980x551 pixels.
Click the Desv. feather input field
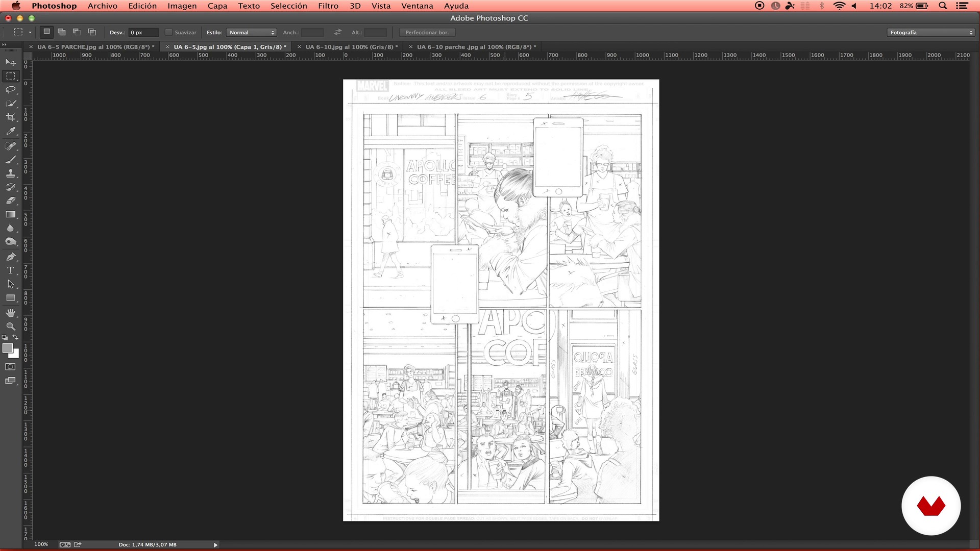tap(143, 32)
